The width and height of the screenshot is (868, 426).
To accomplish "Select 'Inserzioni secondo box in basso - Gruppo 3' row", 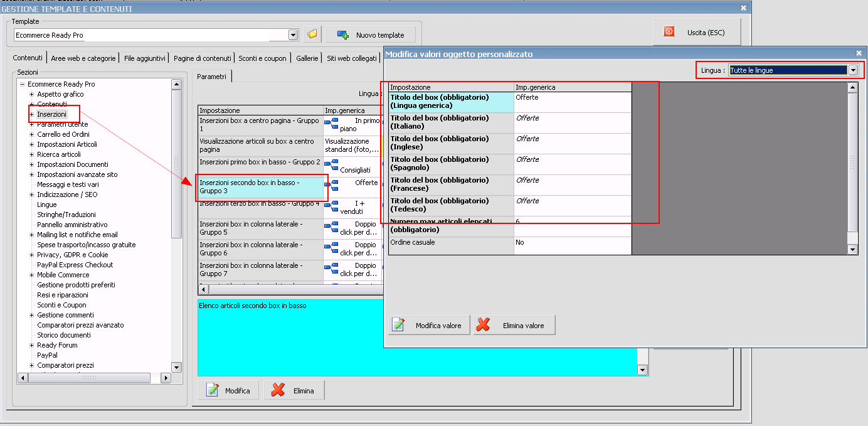I will click(260, 187).
